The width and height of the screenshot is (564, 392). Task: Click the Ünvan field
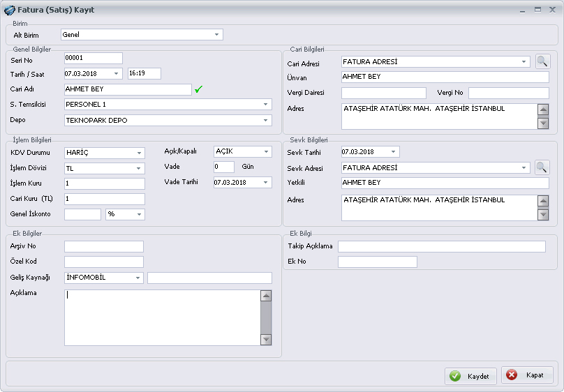(445, 77)
